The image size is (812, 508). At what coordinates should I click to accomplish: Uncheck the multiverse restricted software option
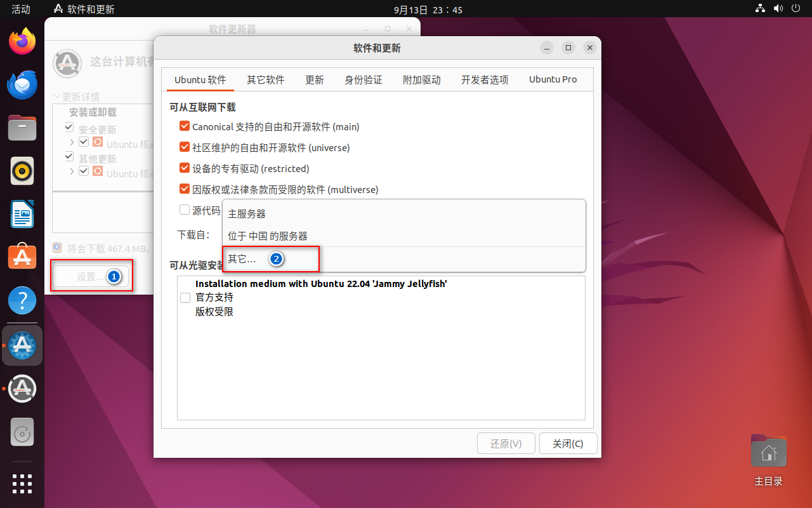pyautogui.click(x=185, y=189)
